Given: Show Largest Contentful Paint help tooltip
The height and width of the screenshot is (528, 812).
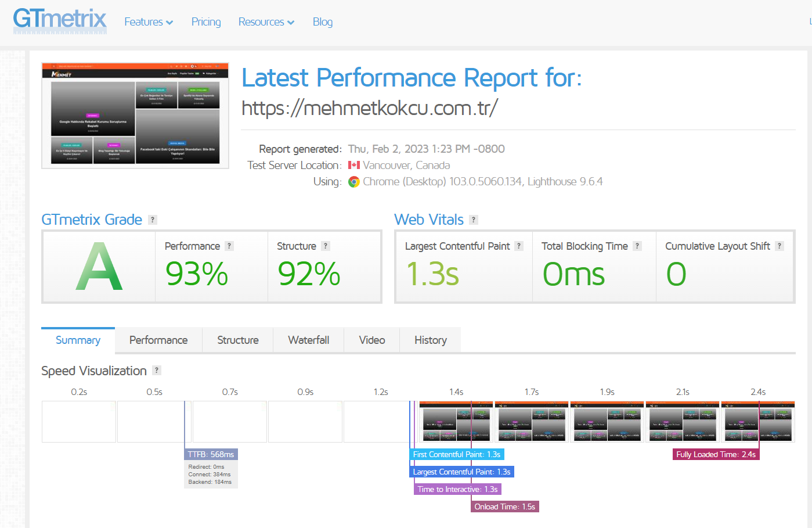Looking at the screenshot, I should tap(519, 246).
